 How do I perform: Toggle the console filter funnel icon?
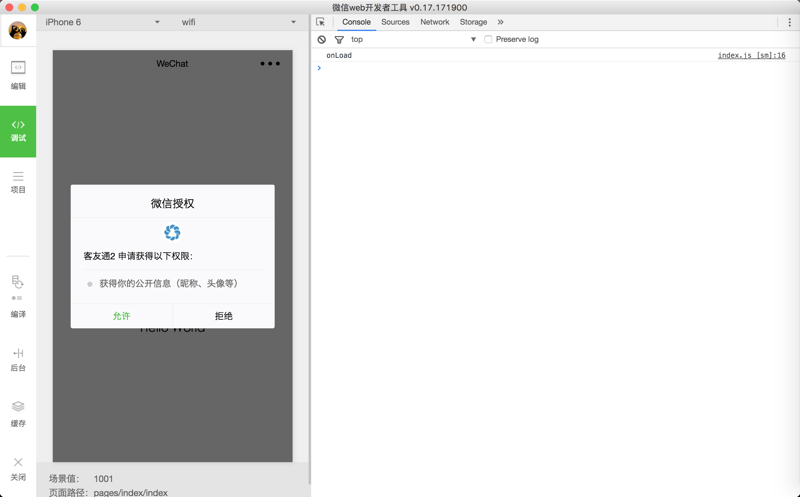(339, 39)
